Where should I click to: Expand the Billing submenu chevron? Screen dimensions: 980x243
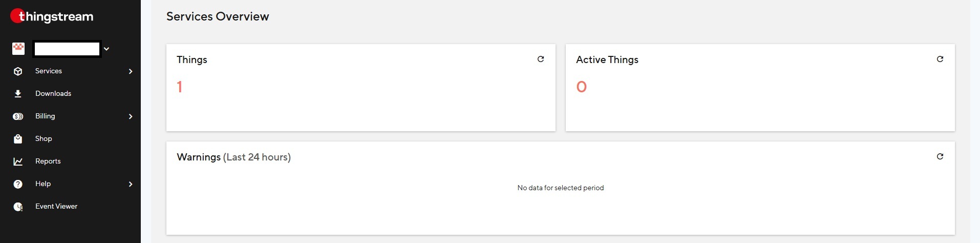tap(131, 116)
